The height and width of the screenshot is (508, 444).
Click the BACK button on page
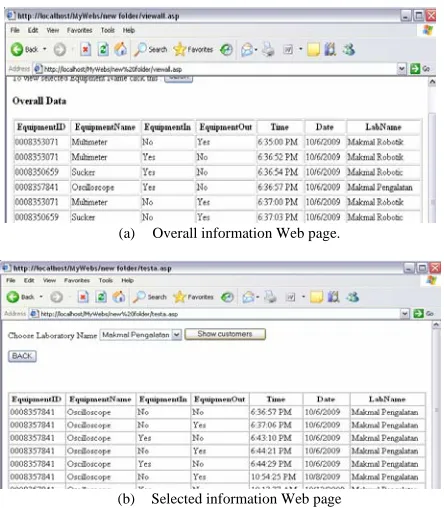coord(22,356)
